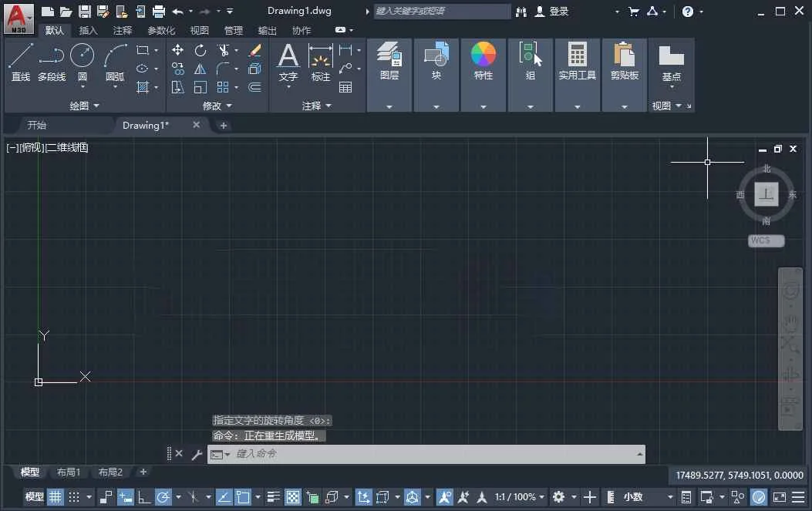Switch to the 布局1 layout tab
Image resolution: width=812 pixels, height=511 pixels.
tap(69, 472)
